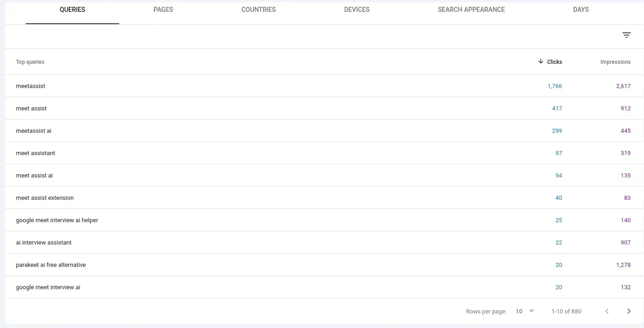Click the 'Rows per page:' label
Viewport: 644px width, 328px height.
coord(486,312)
